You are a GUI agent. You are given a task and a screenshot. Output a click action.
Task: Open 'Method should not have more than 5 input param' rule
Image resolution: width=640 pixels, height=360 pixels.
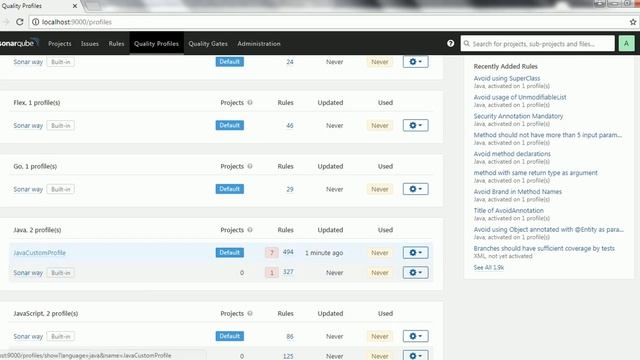click(x=548, y=135)
